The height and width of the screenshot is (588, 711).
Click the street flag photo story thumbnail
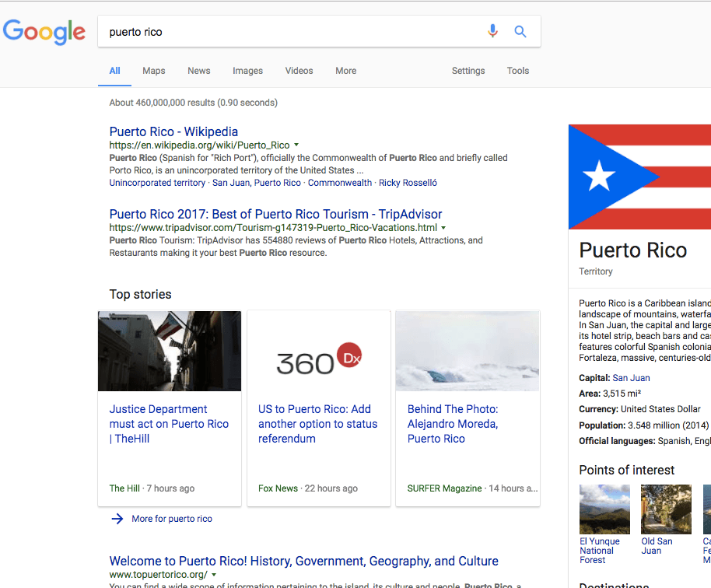170,351
